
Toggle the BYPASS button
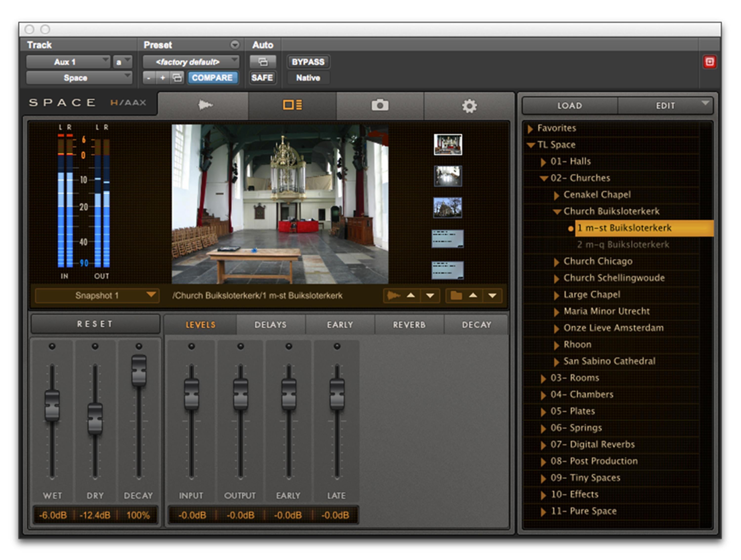[x=308, y=62]
